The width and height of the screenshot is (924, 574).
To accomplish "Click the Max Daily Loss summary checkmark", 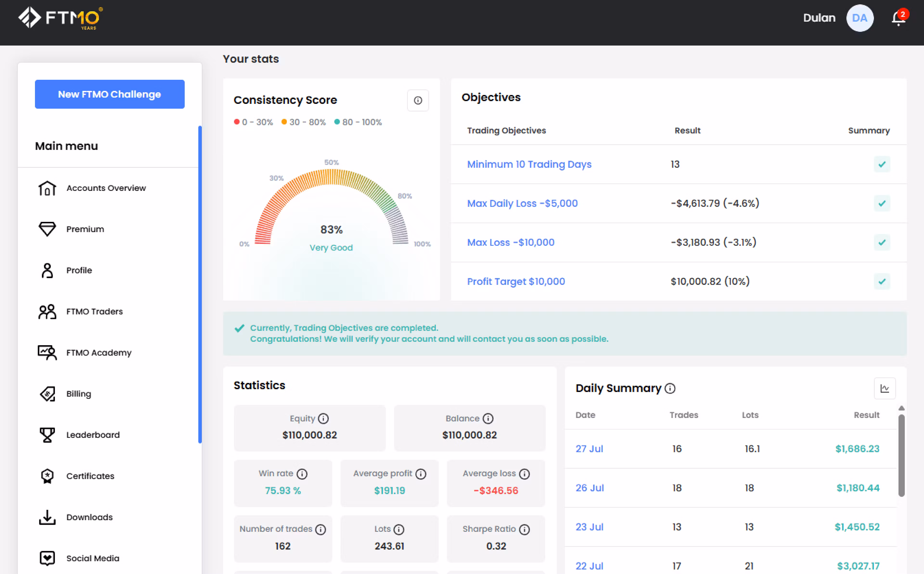I will point(881,204).
